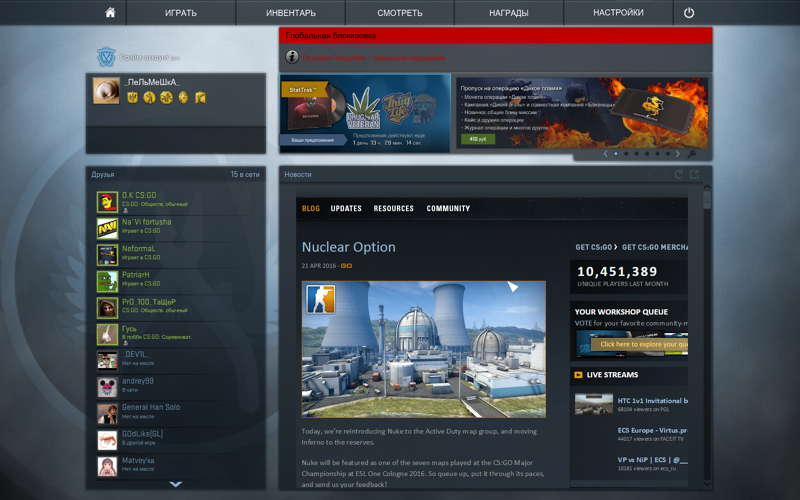Switch to COMMUNITY tab
This screenshot has height=500, width=800.
pos(448,208)
